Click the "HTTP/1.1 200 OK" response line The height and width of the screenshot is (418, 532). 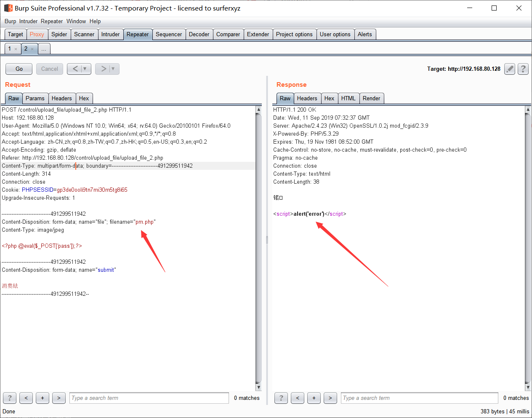[295, 110]
